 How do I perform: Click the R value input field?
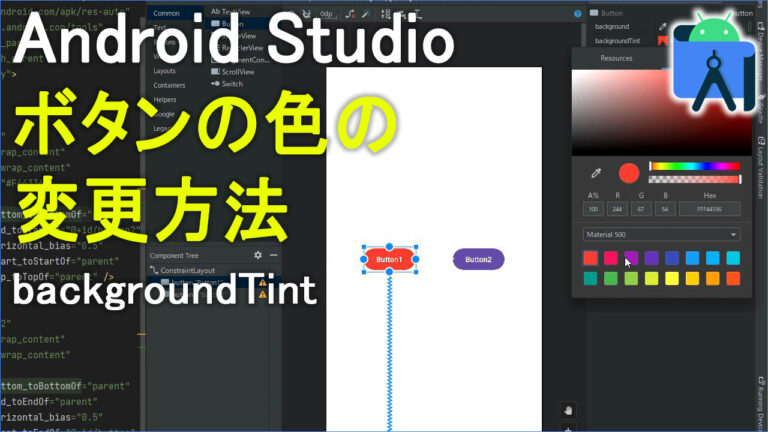(x=617, y=209)
